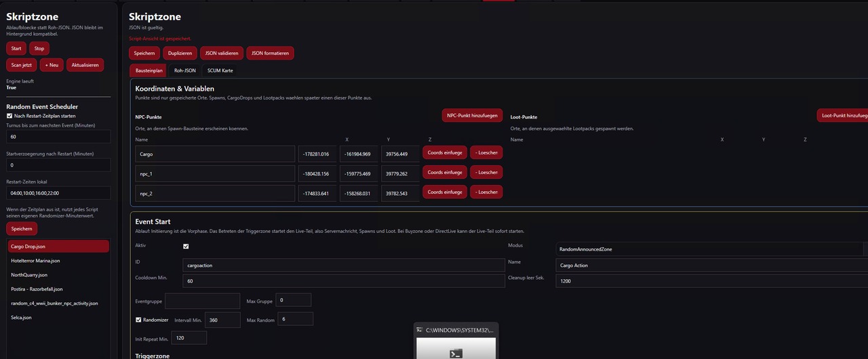The height and width of the screenshot is (359, 868).
Task: Click the 'JSON validieren' button
Action: pos(220,53)
